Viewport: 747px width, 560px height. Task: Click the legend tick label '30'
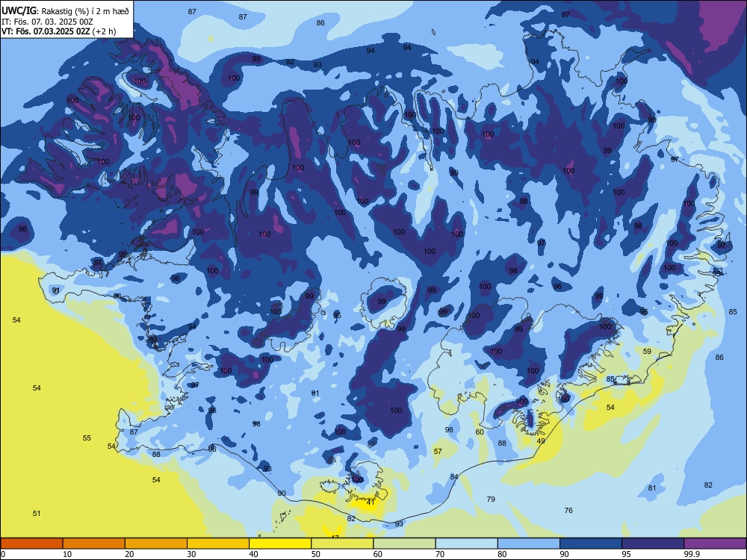191,554
